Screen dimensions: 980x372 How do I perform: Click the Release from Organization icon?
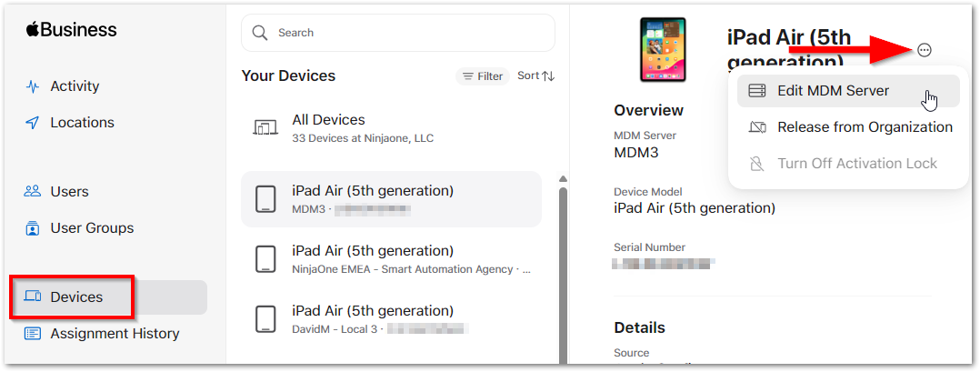756,127
